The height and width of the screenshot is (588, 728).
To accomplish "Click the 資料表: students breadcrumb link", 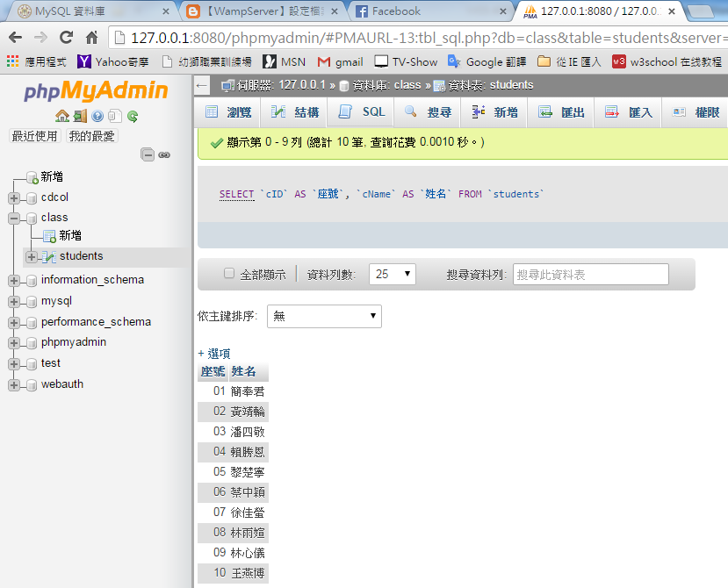I will coord(491,85).
